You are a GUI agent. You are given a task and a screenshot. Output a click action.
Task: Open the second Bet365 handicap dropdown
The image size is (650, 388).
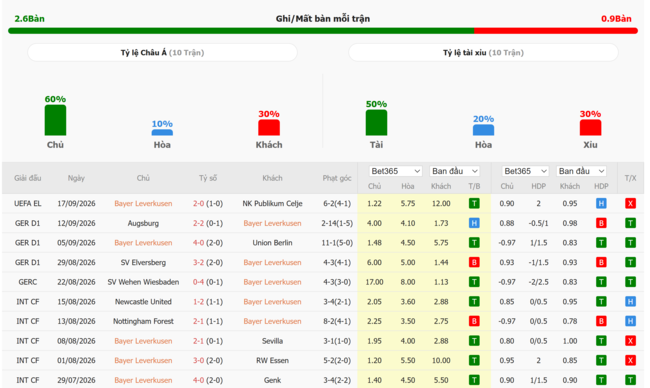pyautogui.click(x=525, y=171)
